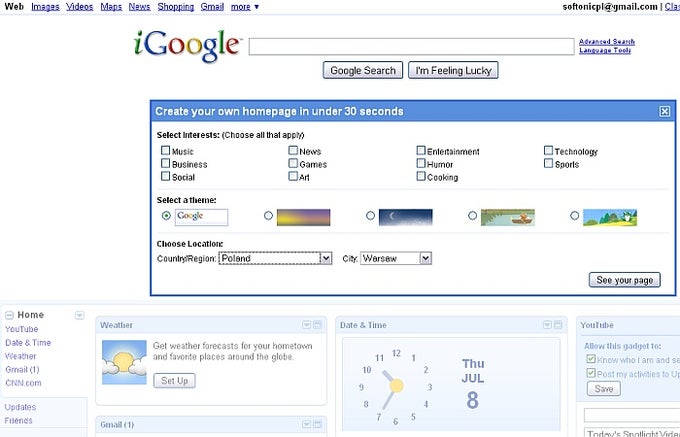Expand the more menu in top bar
This screenshot has height=437, width=680.
[x=245, y=7]
